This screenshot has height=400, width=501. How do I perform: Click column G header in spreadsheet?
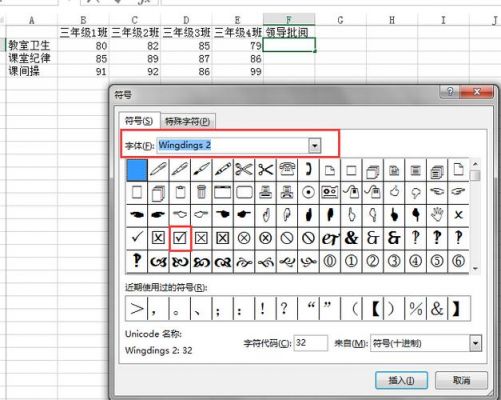click(340, 20)
